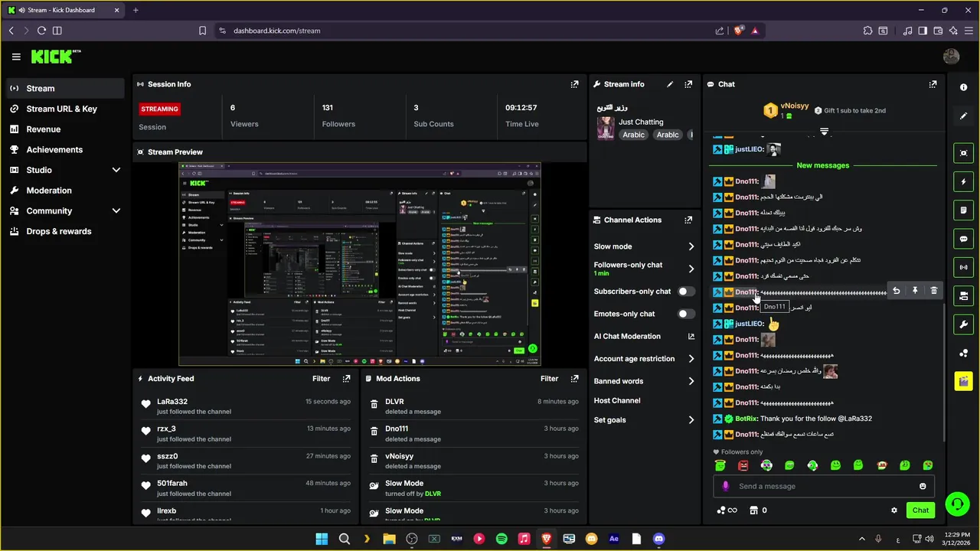Screen dimensions: 980x551
Task: Open Spotify from the taskbar
Action: pos(501,539)
